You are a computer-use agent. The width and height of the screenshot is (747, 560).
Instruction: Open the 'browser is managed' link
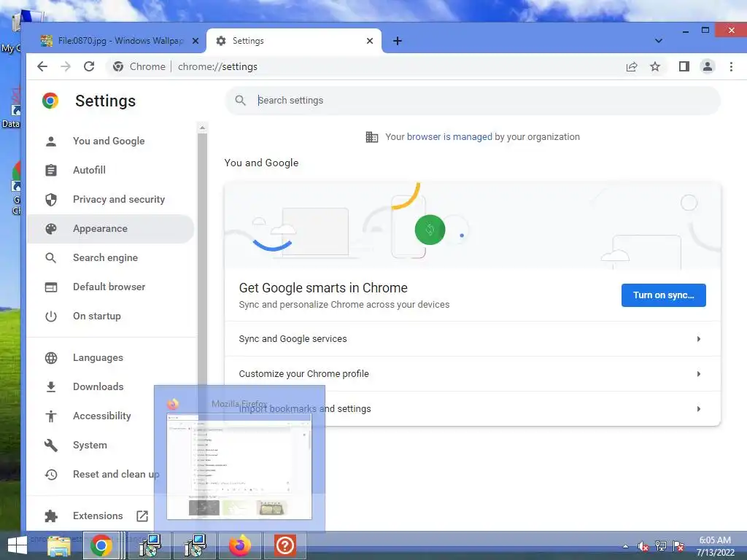tap(449, 137)
